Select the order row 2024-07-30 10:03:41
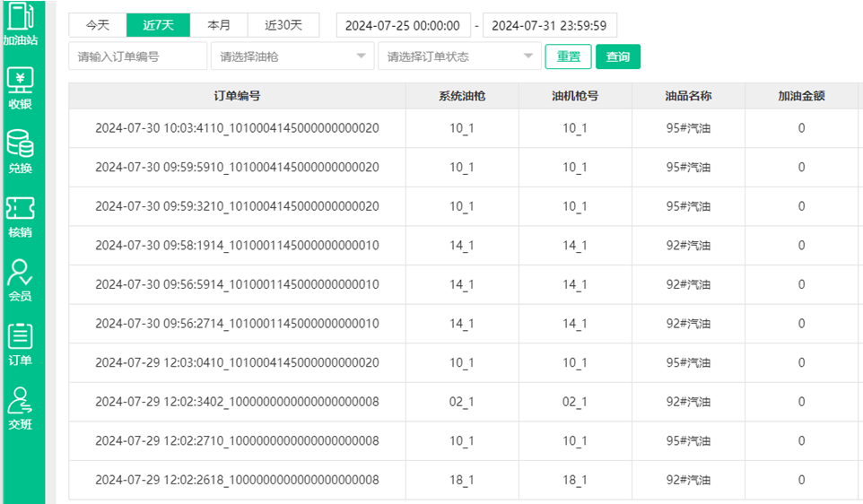 (237, 128)
